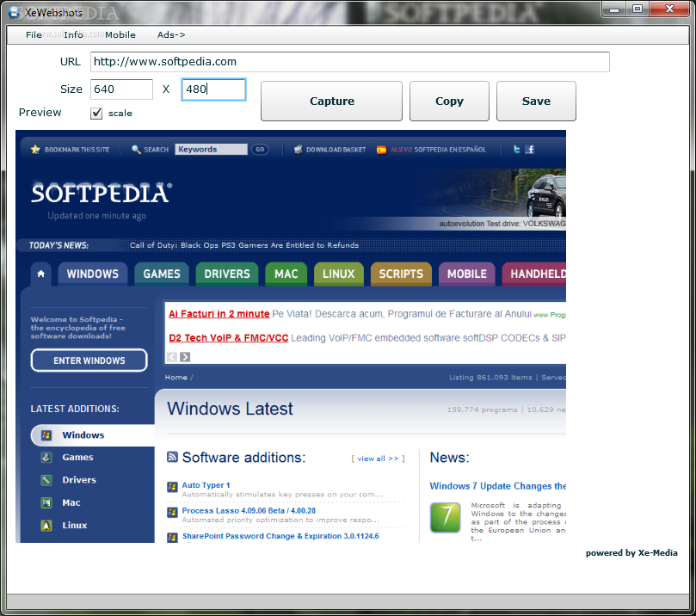Select the GAMES tab in preview

point(162,274)
